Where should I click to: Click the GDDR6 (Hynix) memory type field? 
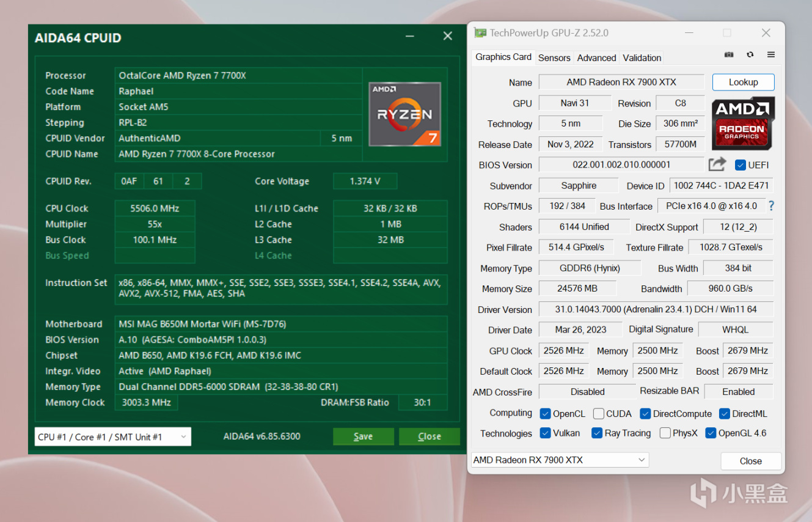point(590,268)
